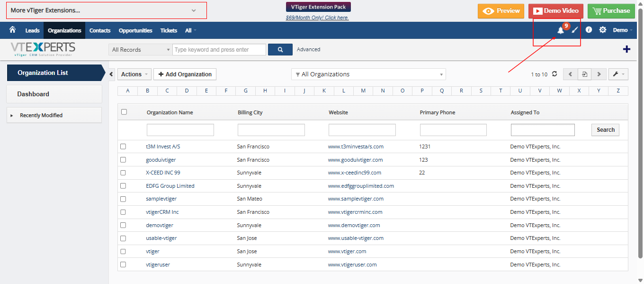Open the Actions dropdown
Image resolution: width=644 pixels, height=284 pixels.
click(134, 74)
